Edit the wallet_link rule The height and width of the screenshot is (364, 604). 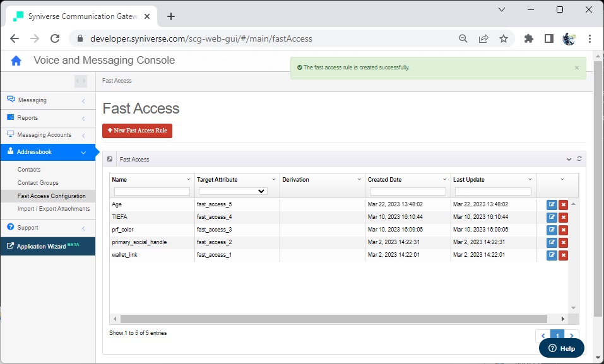pos(552,255)
